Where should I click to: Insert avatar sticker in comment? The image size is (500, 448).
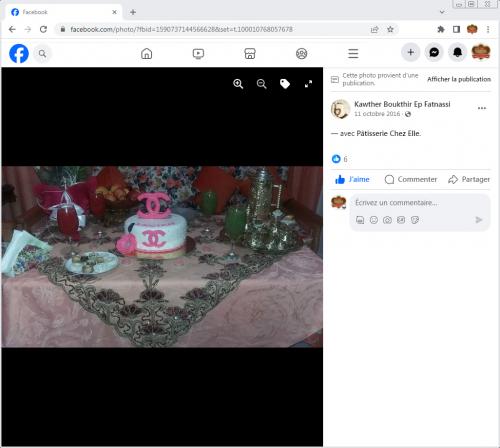pos(360,220)
